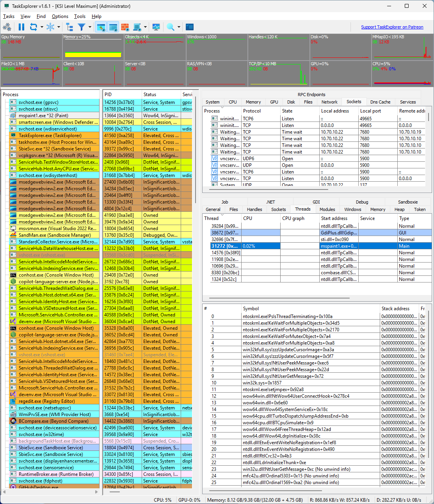The height and width of the screenshot is (504, 434).
Task: Open the search options dropdown arrow
Action: coord(178,27)
